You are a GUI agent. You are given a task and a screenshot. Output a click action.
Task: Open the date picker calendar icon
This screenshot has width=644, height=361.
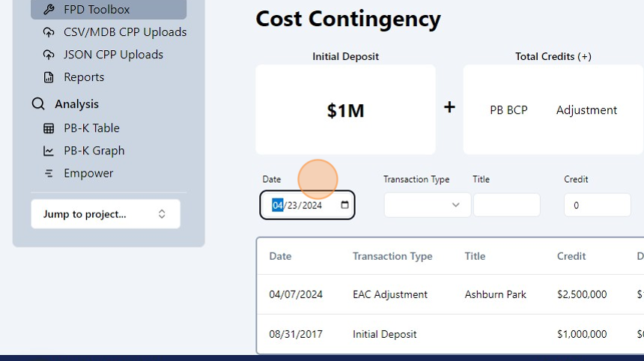point(344,205)
